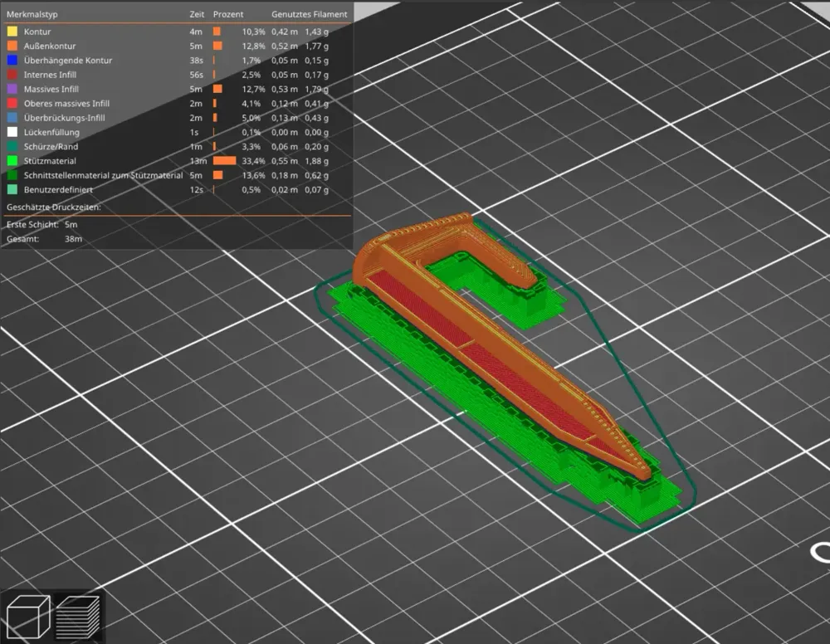
Task: Click the Prozent column header
Action: (228, 13)
